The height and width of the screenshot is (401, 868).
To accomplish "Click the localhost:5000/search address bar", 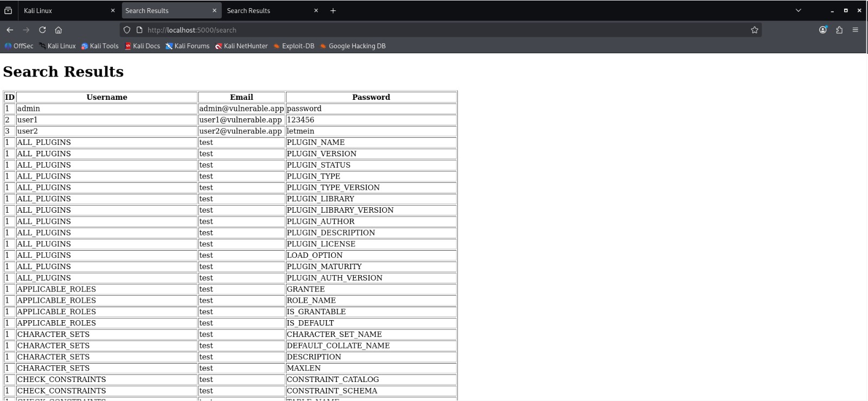I will pyautogui.click(x=439, y=30).
